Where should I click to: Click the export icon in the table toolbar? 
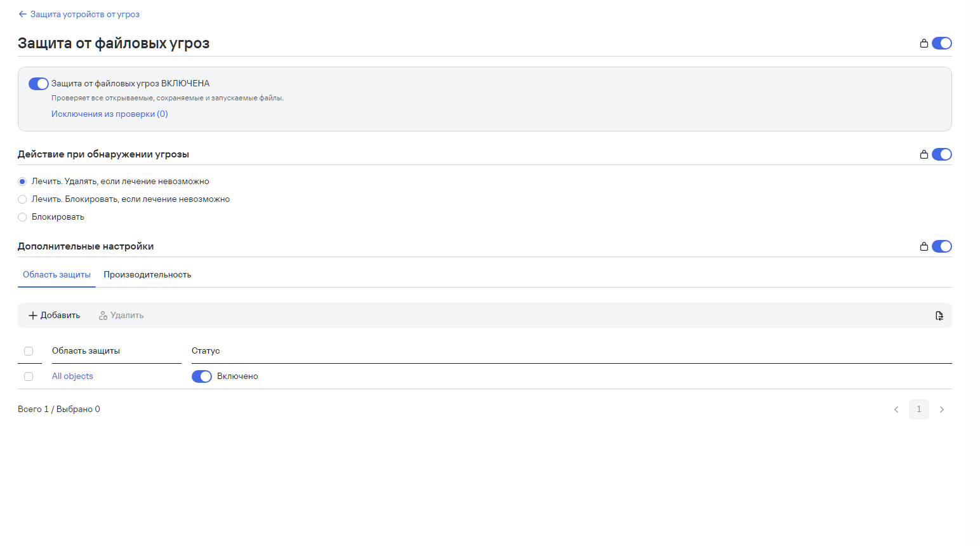tap(939, 316)
